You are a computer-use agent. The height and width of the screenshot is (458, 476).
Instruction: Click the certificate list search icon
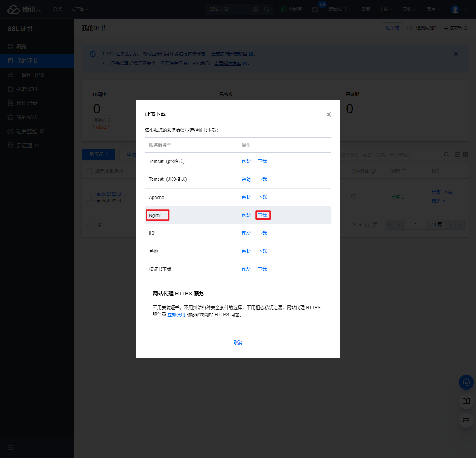447,154
